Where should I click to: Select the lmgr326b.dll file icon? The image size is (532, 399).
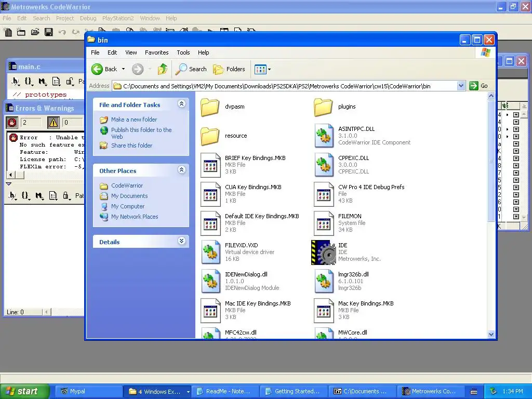[323, 281]
